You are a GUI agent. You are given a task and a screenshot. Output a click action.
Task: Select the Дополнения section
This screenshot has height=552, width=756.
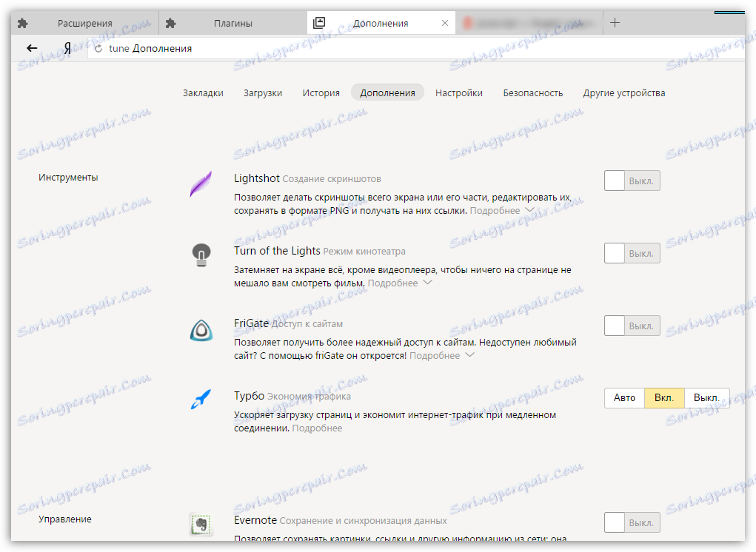[388, 92]
